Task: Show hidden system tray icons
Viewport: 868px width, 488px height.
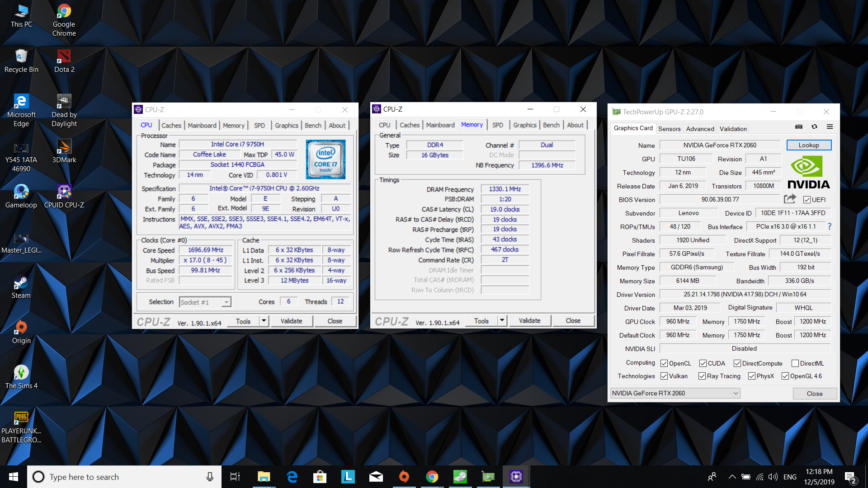Action: [732, 477]
